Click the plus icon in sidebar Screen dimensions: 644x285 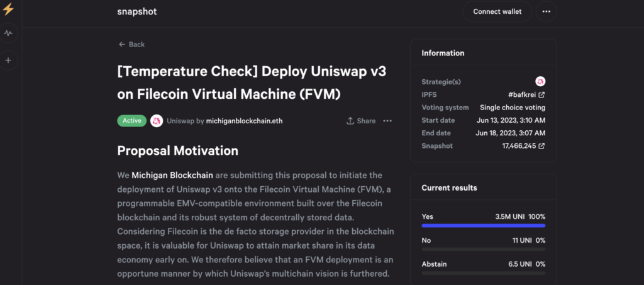[8, 60]
